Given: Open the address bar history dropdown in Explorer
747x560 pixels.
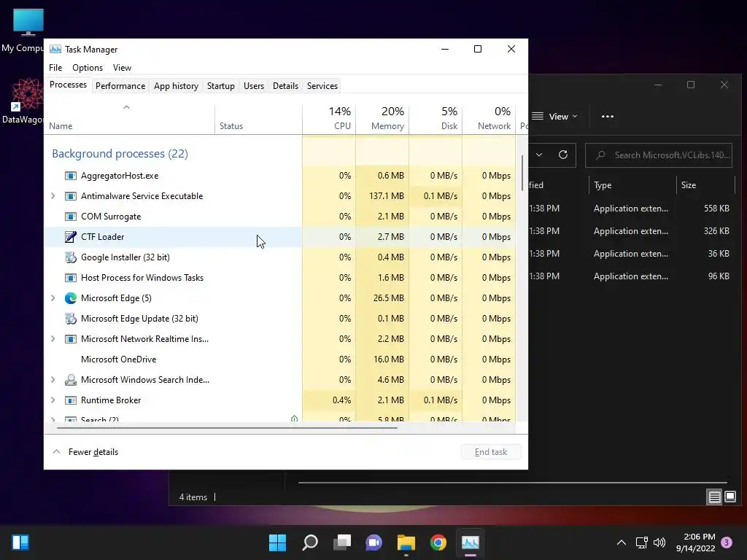Looking at the screenshot, I should click(x=539, y=155).
